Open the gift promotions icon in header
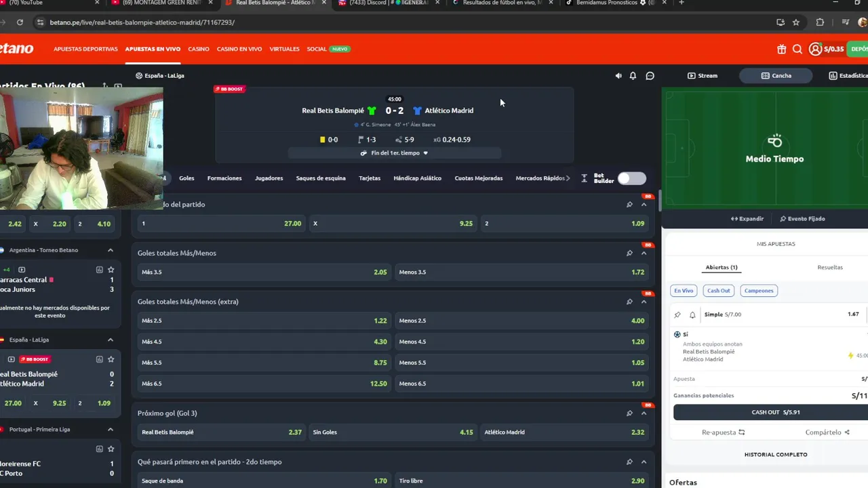The height and width of the screenshot is (488, 868). click(782, 49)
